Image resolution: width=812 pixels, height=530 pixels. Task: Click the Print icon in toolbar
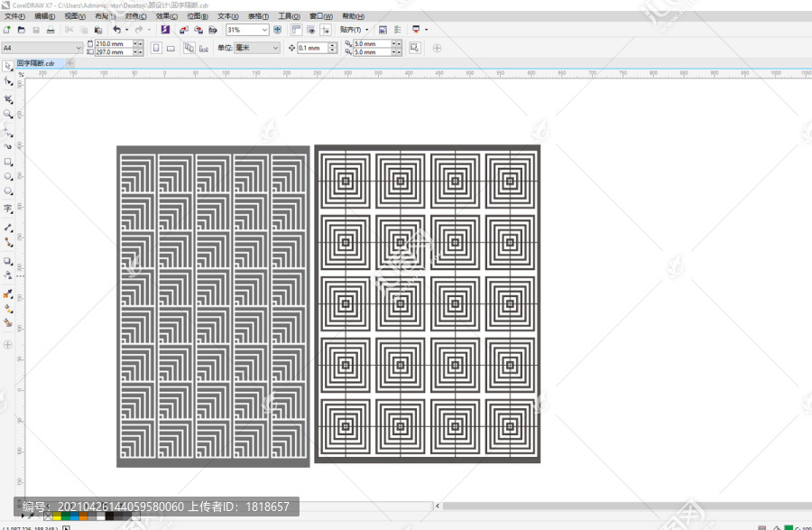[51, 30]
